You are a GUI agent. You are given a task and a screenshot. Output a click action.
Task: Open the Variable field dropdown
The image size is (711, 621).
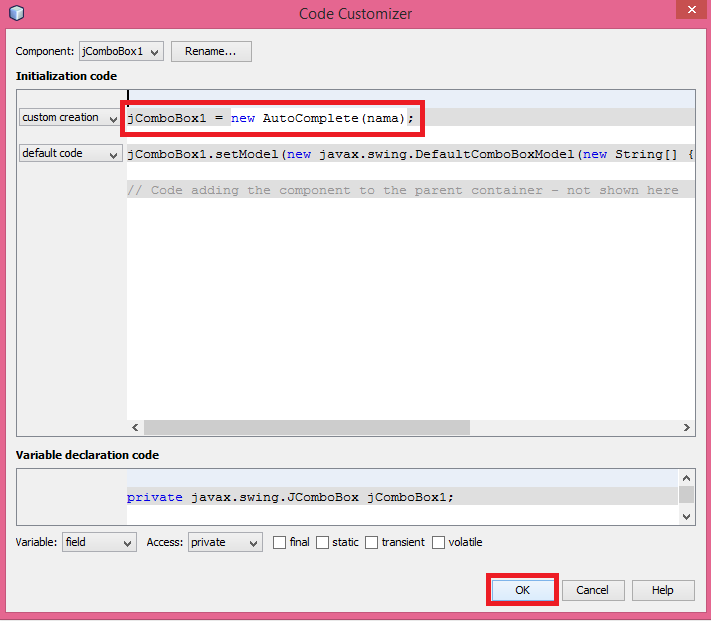pos(99,542)
